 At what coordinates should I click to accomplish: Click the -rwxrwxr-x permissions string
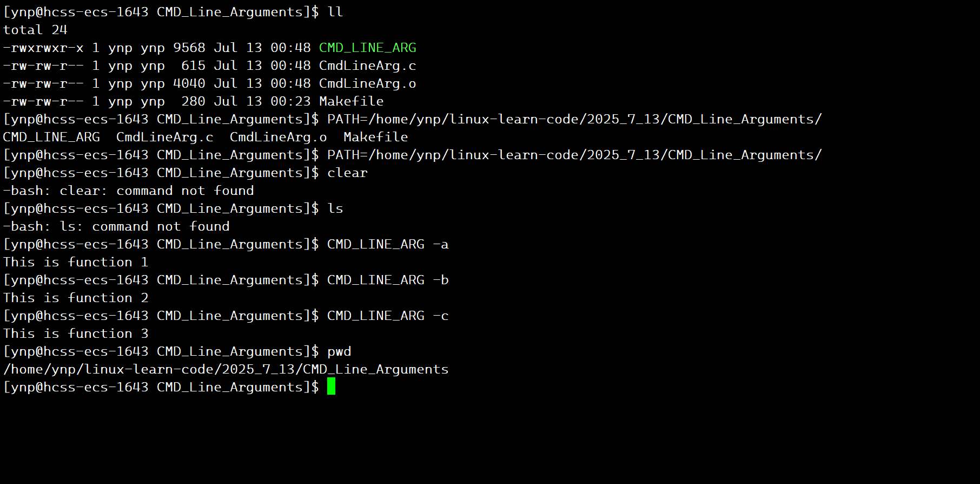pyautogui.click(x=43, y=48)
